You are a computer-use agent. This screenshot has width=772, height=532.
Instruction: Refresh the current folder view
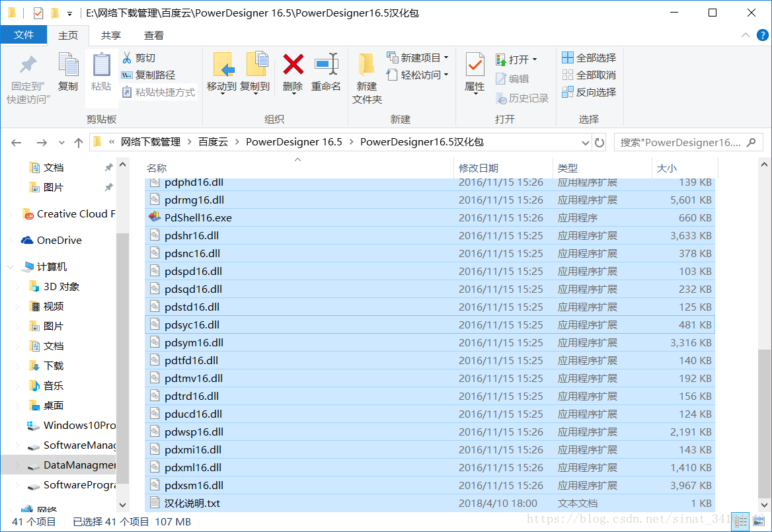tap(599, 143)
